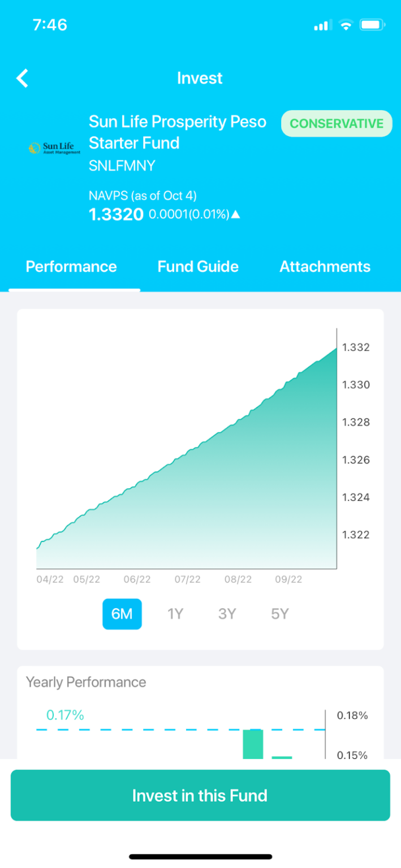Tap the back arrow to exit fund details
The height and width of the screenshot is (868, 401).
[x=21, y=78]
